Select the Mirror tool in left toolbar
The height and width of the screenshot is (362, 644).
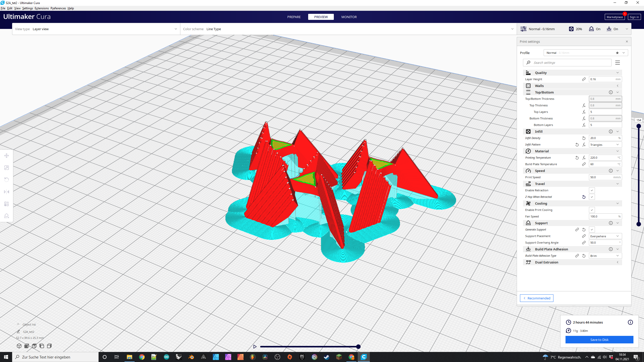pyautogui.click(x=7, y=192)
